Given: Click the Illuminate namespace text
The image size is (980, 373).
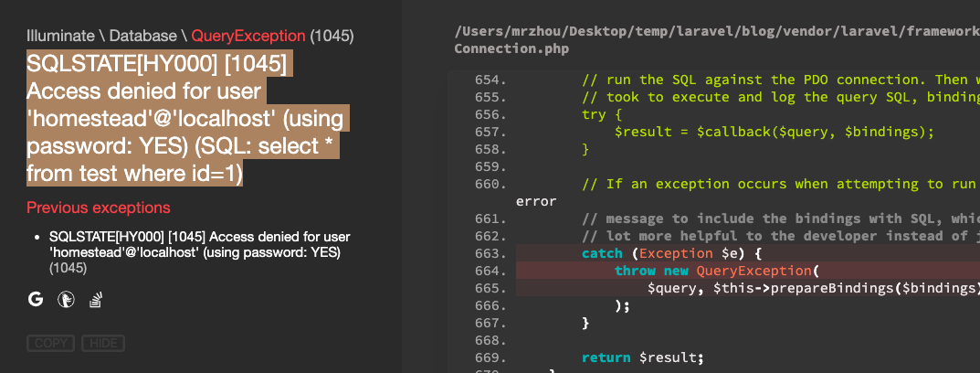Looking at the screenshot, I should point(60,37).
